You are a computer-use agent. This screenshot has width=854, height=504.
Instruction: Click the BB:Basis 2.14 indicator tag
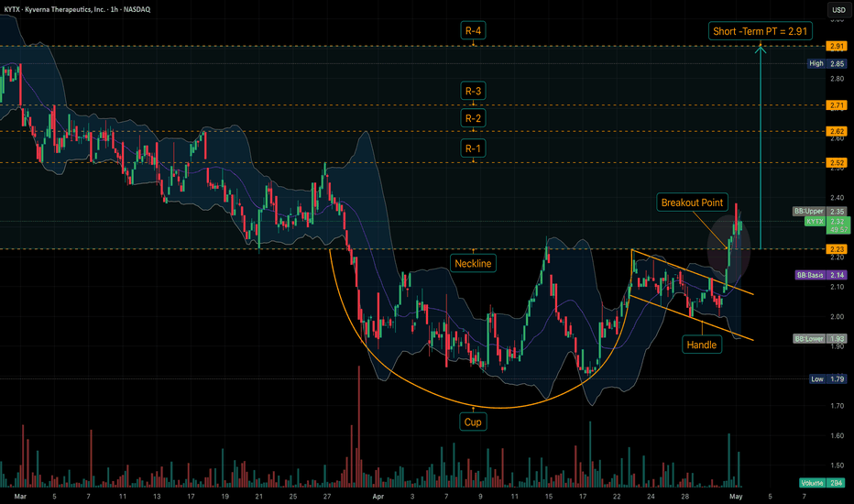coord(821,275)
